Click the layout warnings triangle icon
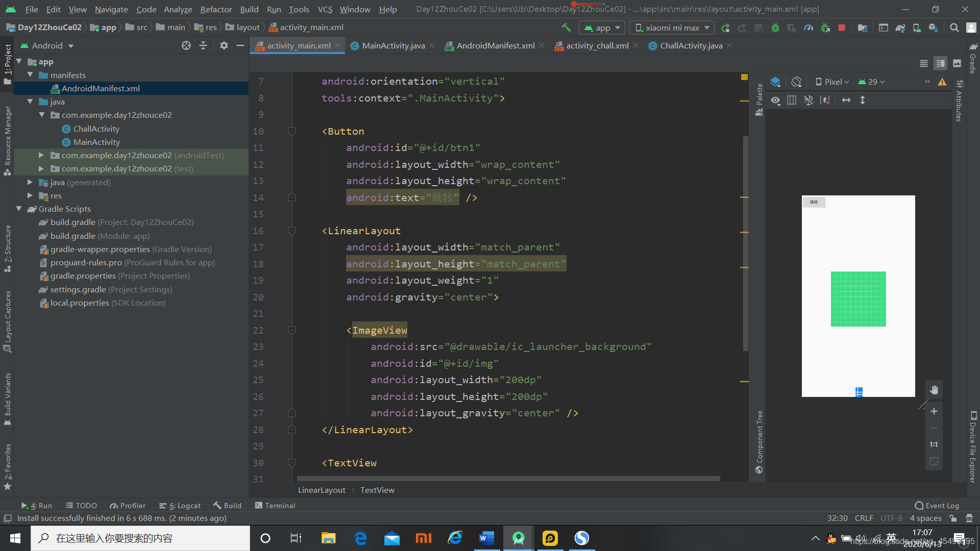 coord(942,82)
